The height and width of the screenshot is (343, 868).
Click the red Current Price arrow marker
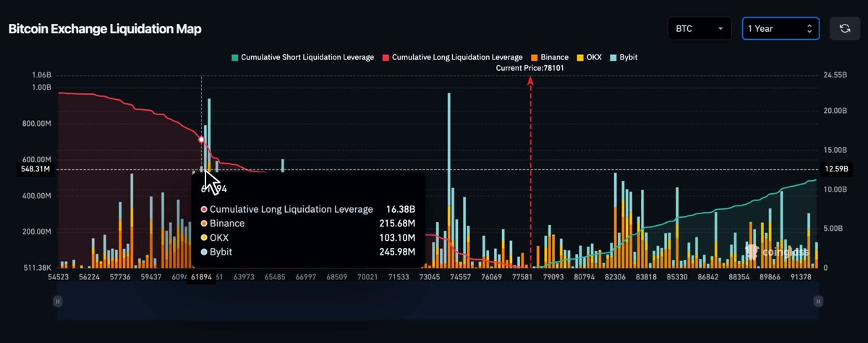530,82
